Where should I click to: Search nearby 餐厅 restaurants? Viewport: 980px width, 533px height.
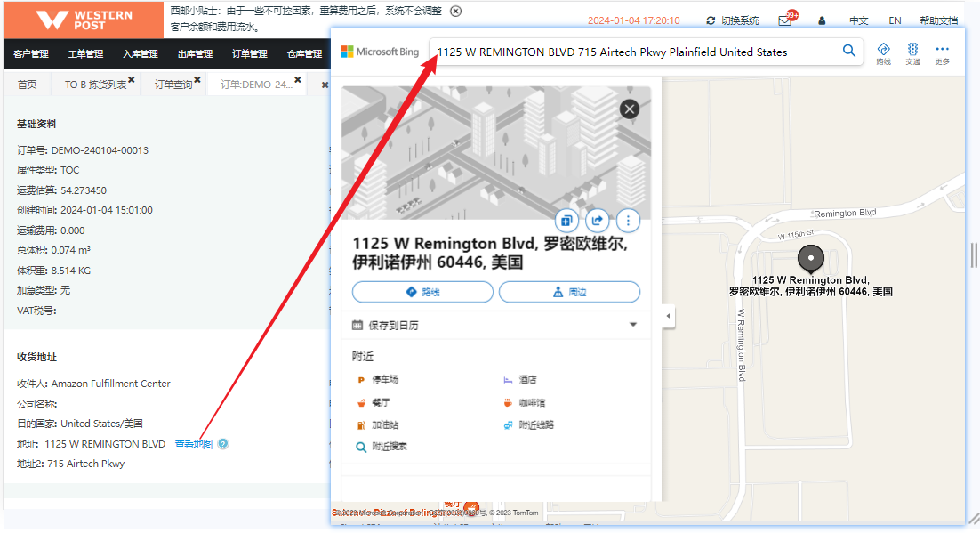(x=374, y=403)
